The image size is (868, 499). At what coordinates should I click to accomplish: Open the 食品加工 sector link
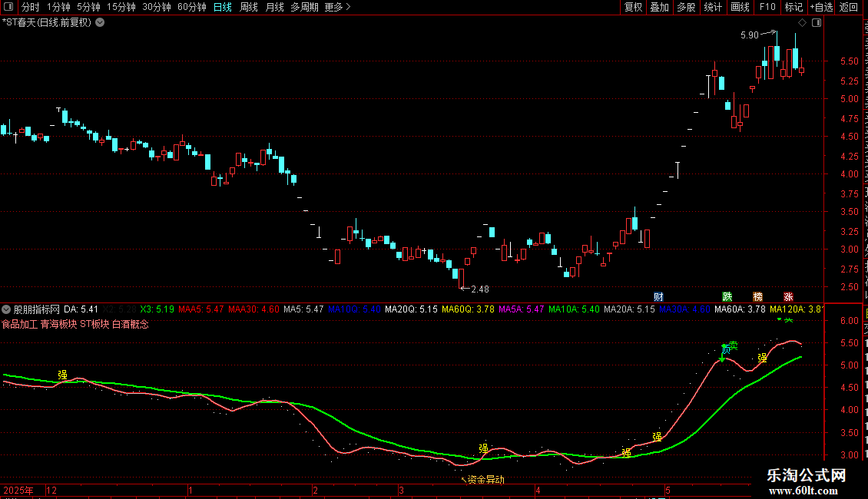(19, 324)
